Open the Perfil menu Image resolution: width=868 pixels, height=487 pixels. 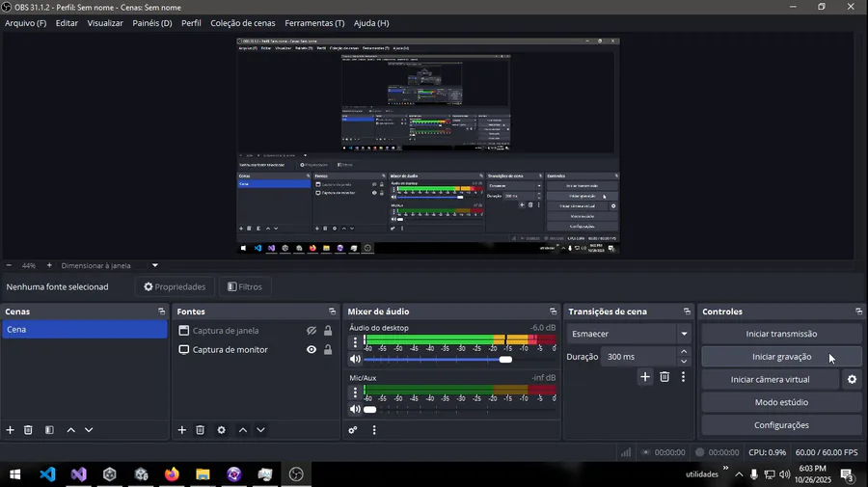(x=191, y=23)
